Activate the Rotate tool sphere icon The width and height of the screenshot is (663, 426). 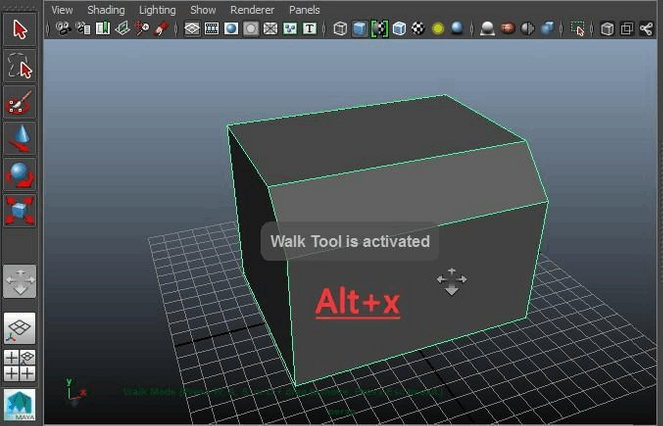coord(20,174)
